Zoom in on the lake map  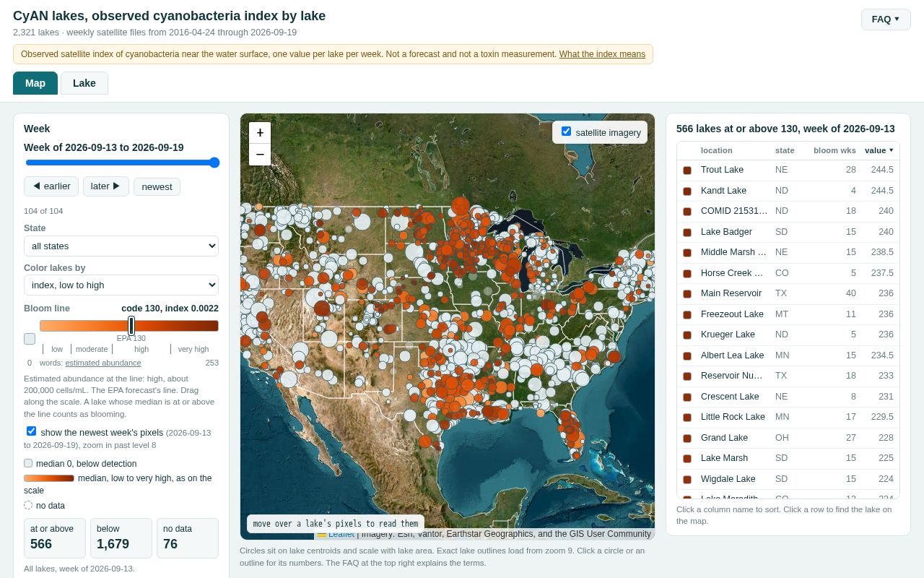point(260,133)
